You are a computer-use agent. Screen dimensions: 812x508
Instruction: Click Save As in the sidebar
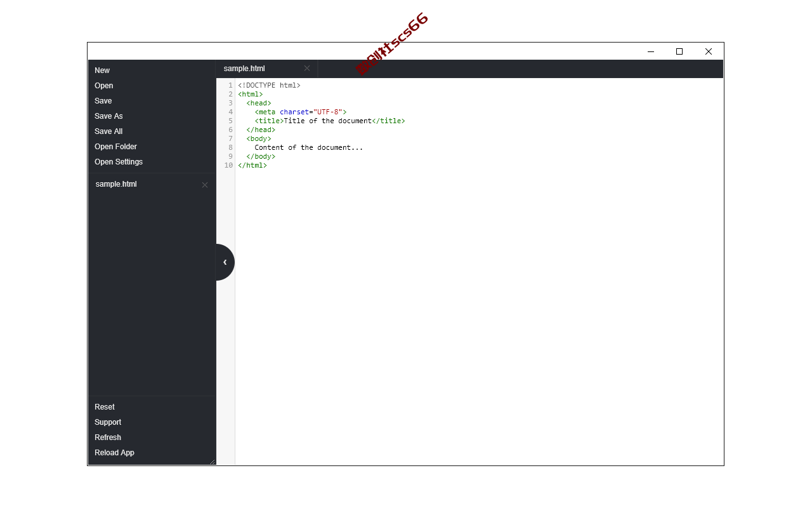coord(108,116)
